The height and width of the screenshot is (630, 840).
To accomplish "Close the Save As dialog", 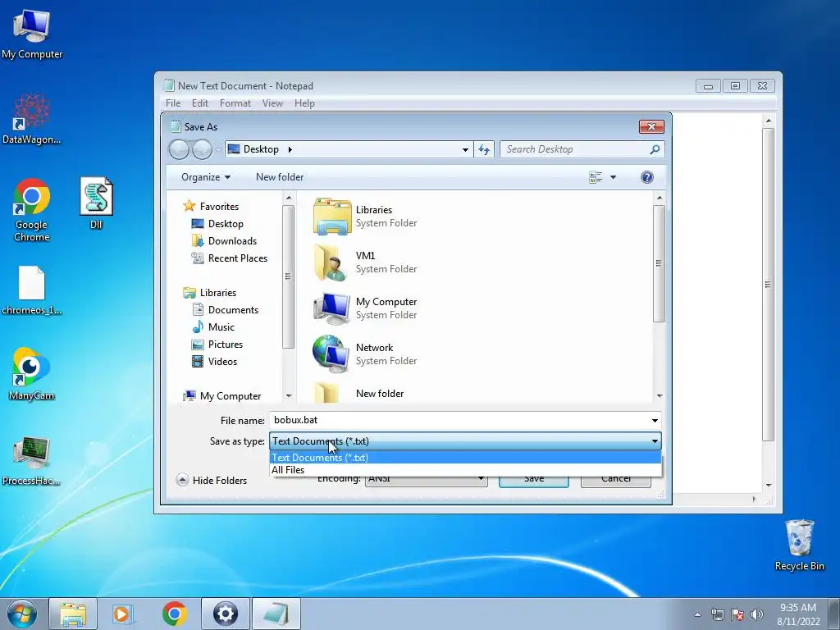I will coord(651,127).
